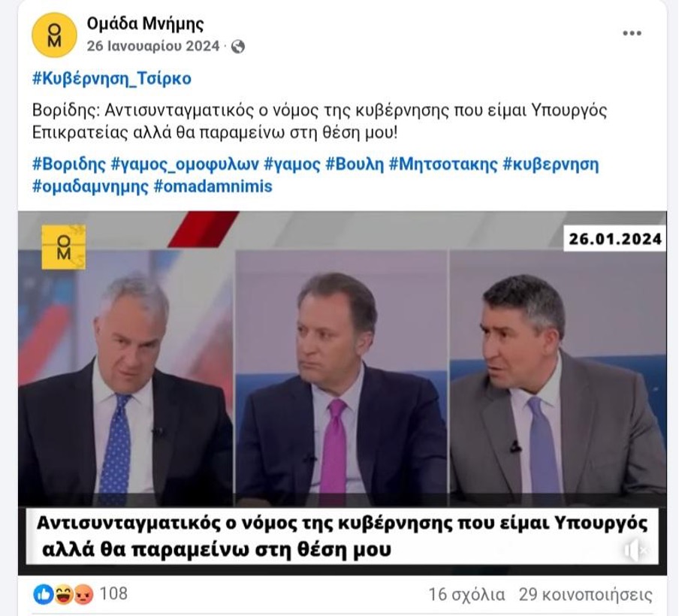Screen dimensions: 679x616
Task: Open the 26 Ιανουαρίου 2024 post timestamp
Action: click(x=153, y=46)
